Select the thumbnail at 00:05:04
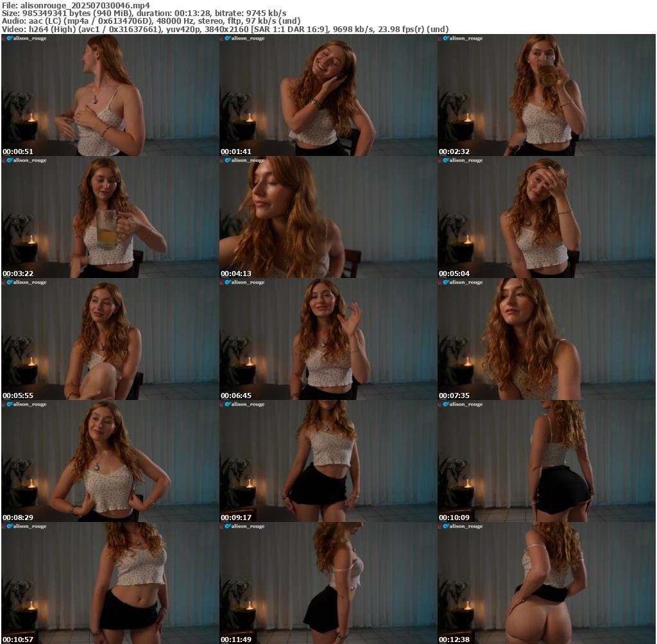This screenshot has width=657, height=644. click(546, 217)
